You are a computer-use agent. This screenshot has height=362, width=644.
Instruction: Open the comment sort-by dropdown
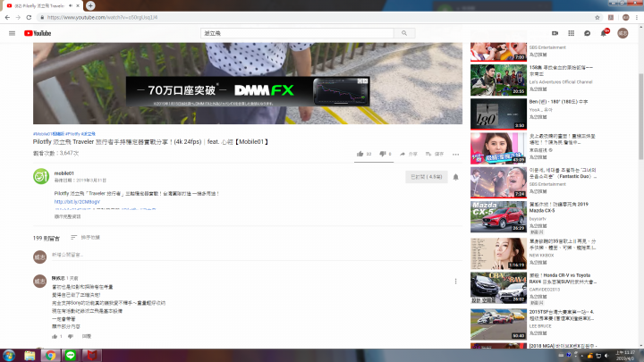85,237
